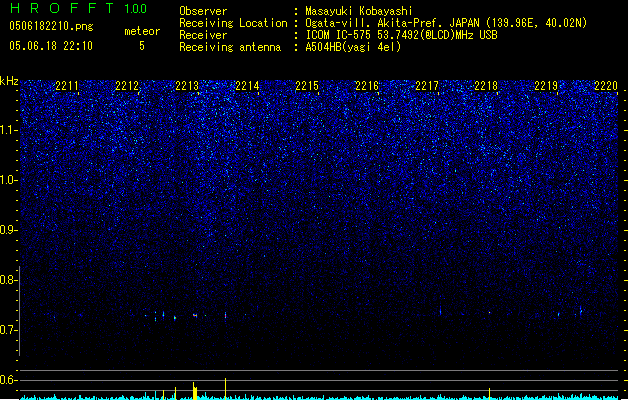Click the 2218 time marker
This screenshot has width=629, height=400.
[x=486, y=86]
